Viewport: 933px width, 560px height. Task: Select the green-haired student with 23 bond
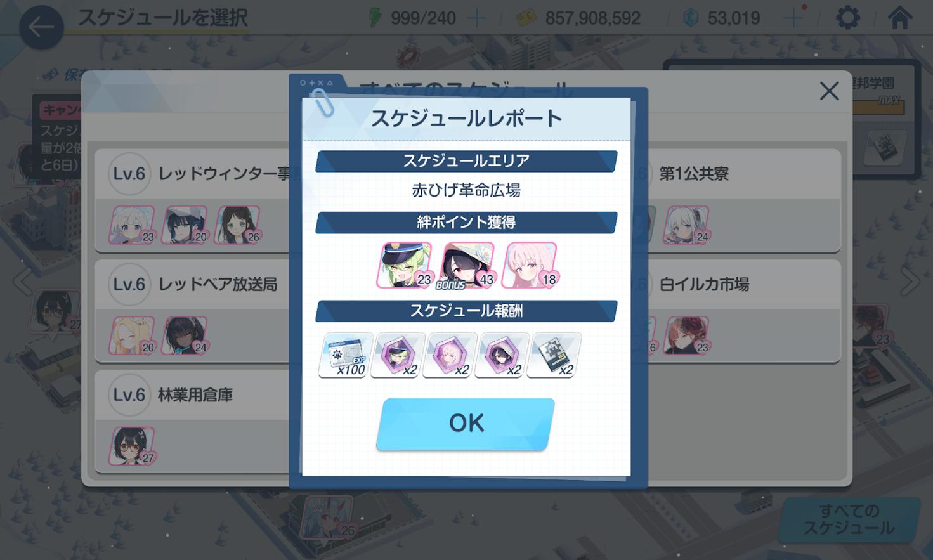pos(405,265)
